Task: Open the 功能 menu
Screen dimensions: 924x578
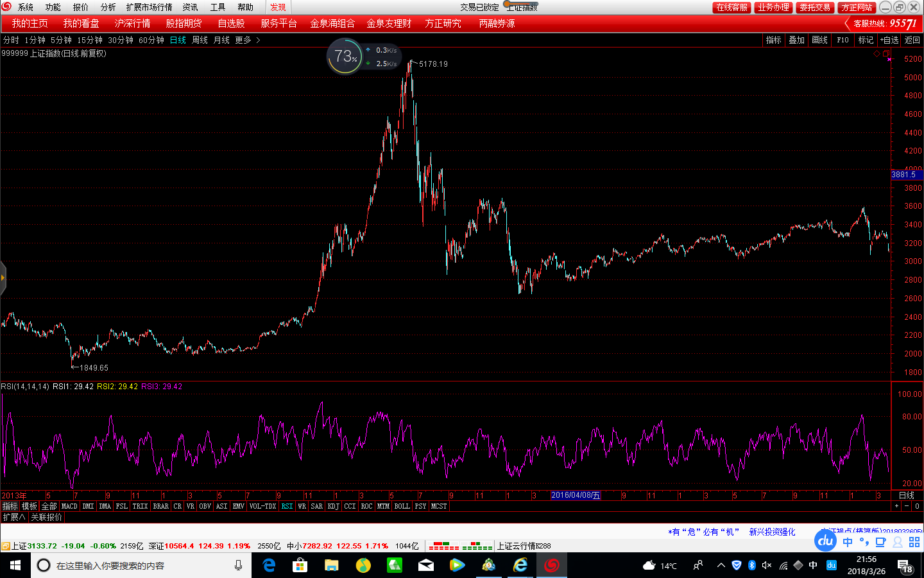Action: 53,7
